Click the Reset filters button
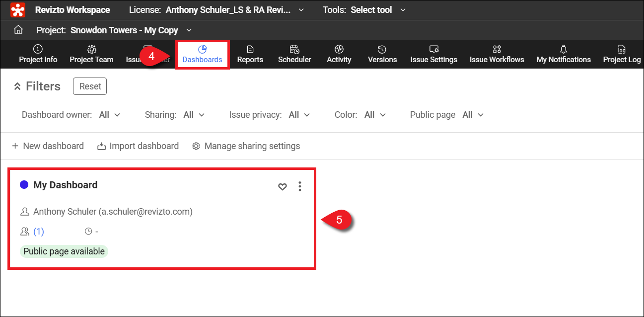 (x=90, y=86)
